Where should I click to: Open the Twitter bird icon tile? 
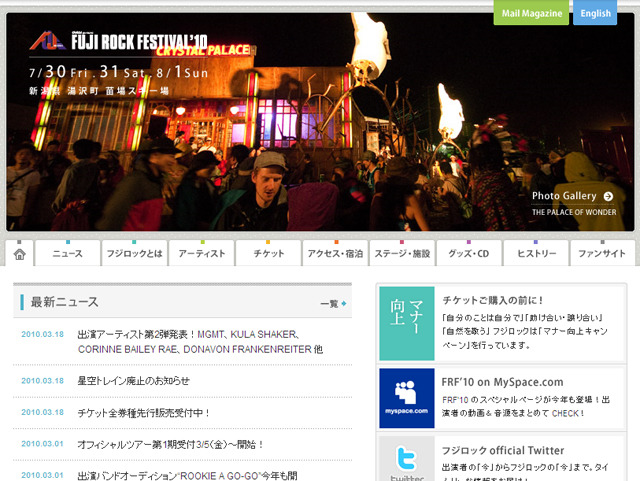[407, 459]
